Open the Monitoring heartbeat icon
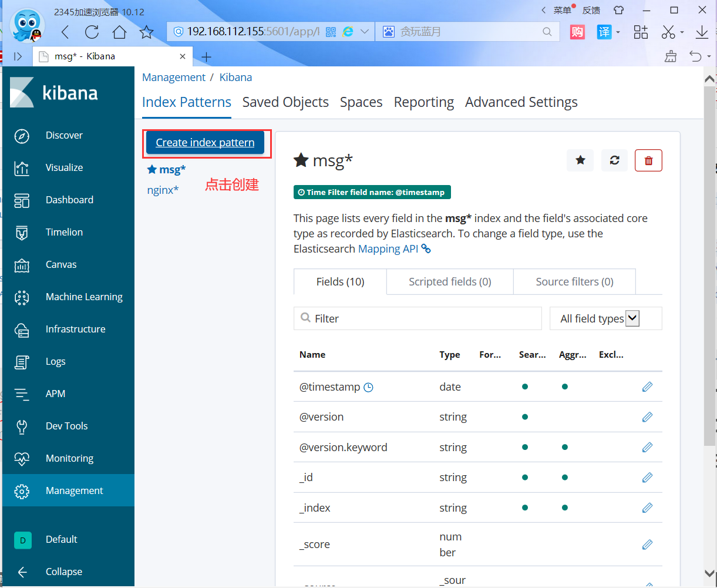The height and width of the screenshot is (588, 717). pos(22,459)
